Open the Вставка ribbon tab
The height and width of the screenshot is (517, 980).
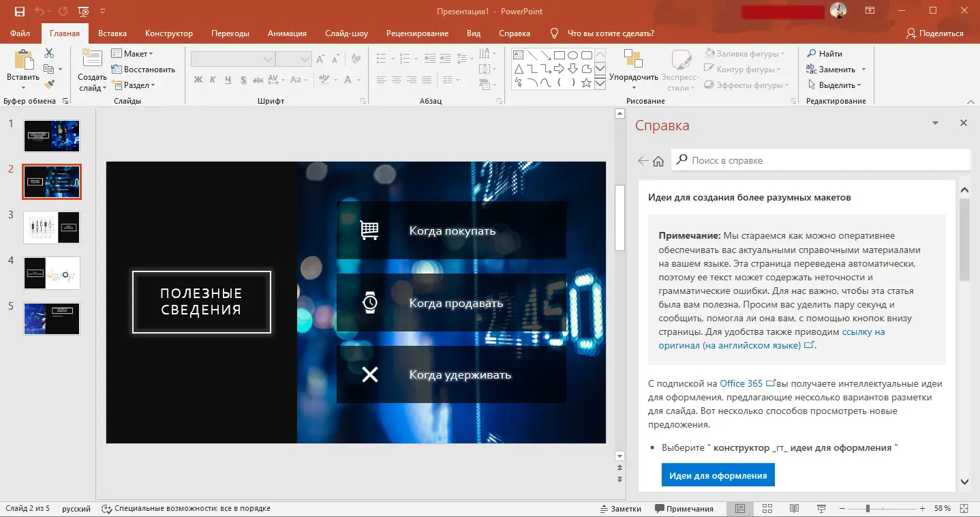(x=112, y=33)
